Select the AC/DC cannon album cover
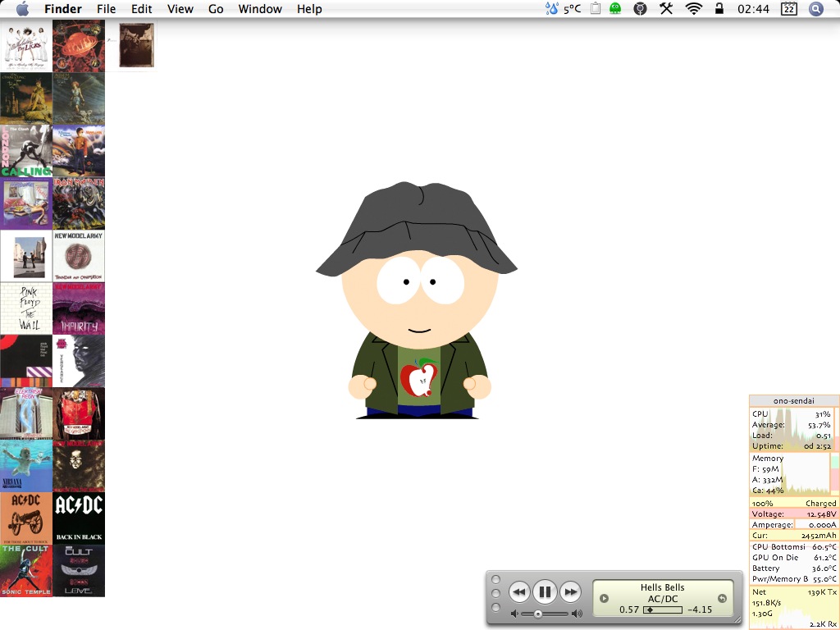Screen dimensions: 840x630 [26, 518]
